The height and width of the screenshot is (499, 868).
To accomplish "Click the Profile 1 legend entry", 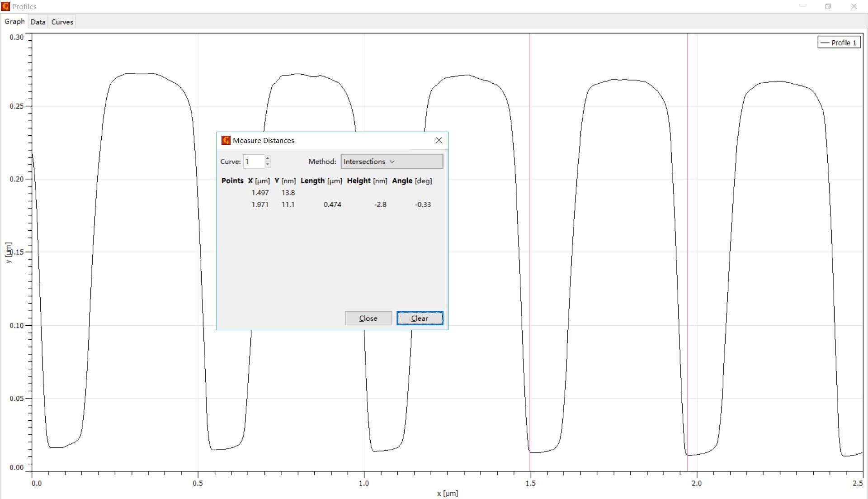I will (839, 43).
